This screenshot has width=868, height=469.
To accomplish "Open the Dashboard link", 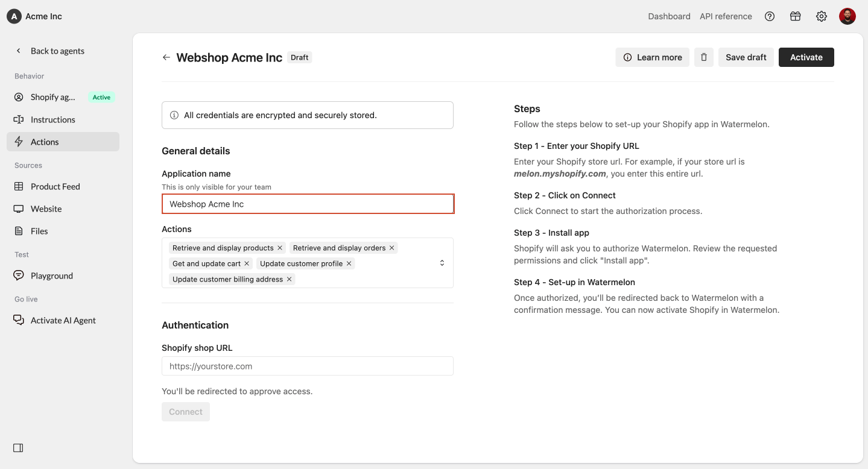I will 669,16.
